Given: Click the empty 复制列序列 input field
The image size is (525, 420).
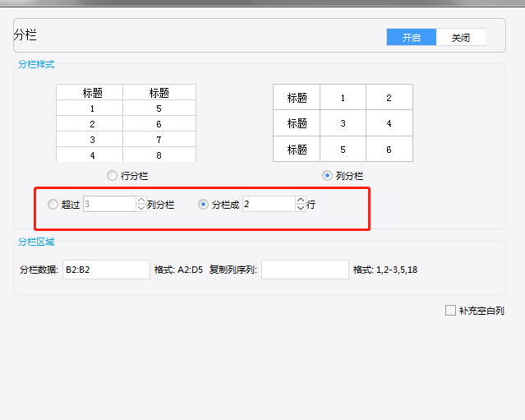Looking at the screenshot, I should point(305,270).
